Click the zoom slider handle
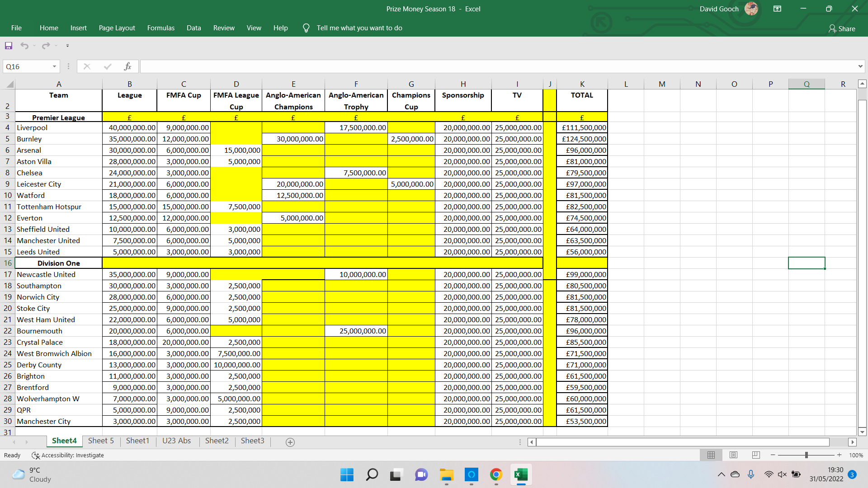The height and width of the screenshot is (488, 868). coord(806,455)
